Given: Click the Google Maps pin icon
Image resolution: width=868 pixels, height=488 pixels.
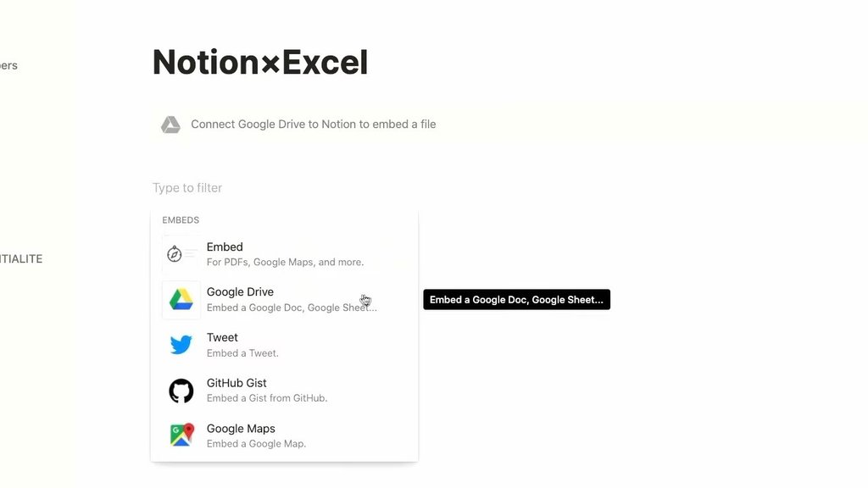Looking at the screenshot, I should 181,435.
